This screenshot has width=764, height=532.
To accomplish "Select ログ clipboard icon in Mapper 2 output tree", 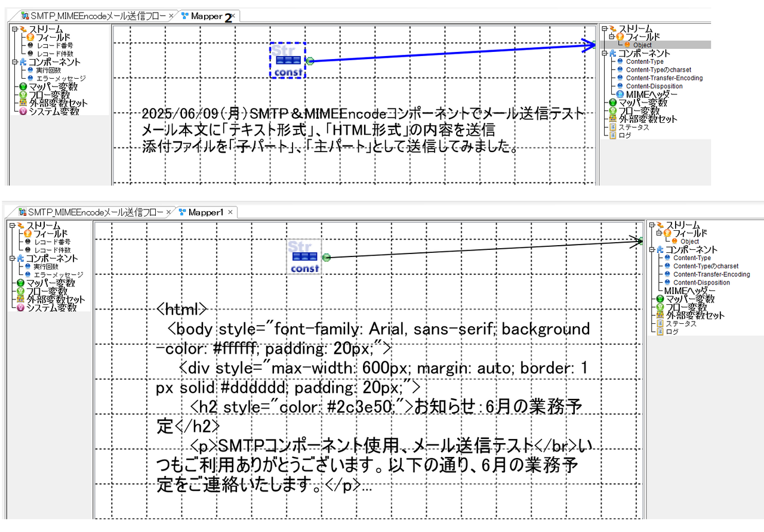I will coord(613,135).
